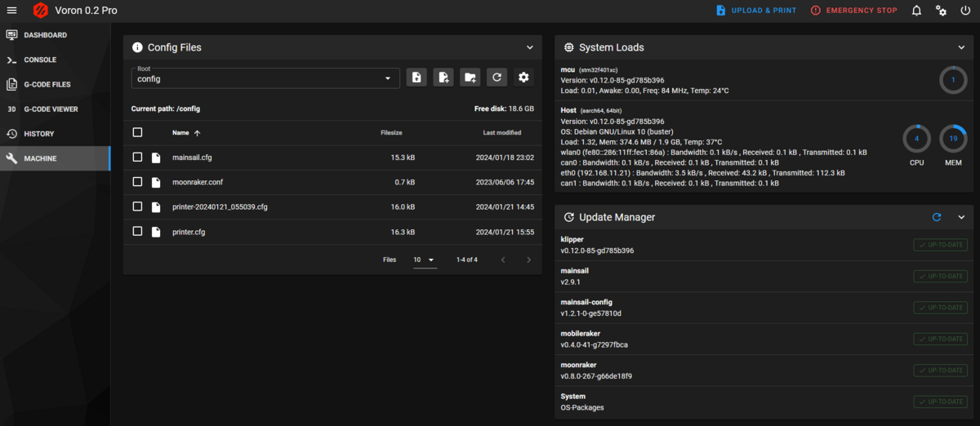Open files per page dropdown
Viewport: 980px width, 426px height.
pyautogui.click(x=425, y=260)
